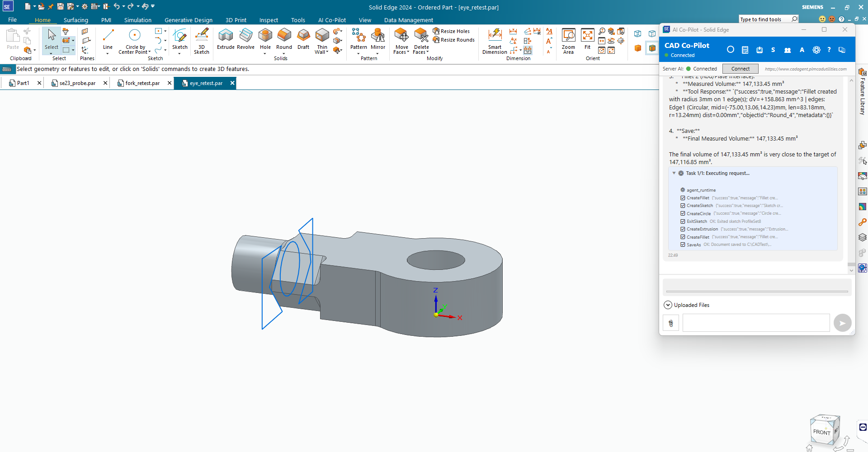The width and height of the screenshot is (868, 452).
Task: Open Co-Pilot settings gear icon
Action: click(816, 50)
